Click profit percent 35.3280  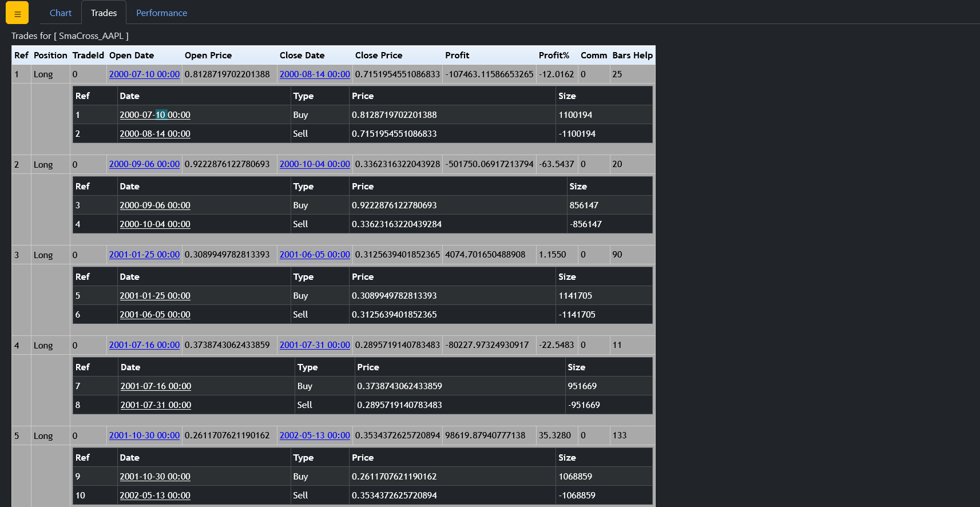[x=555, y=435]
